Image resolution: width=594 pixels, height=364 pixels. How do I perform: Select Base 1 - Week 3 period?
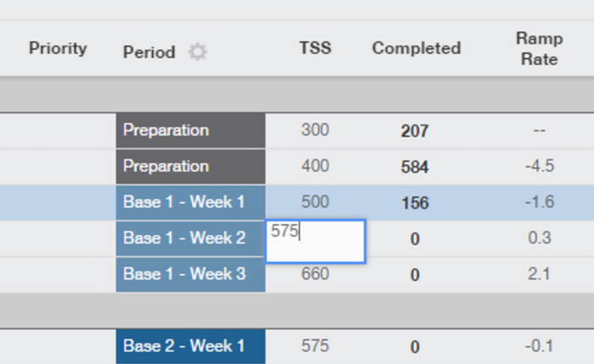tap(191, 274)
